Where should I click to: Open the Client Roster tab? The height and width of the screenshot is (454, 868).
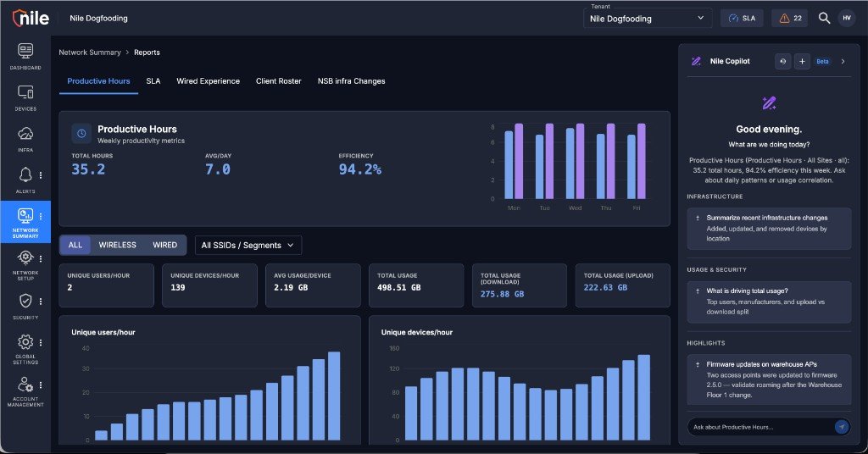click(x=278, y=81)
